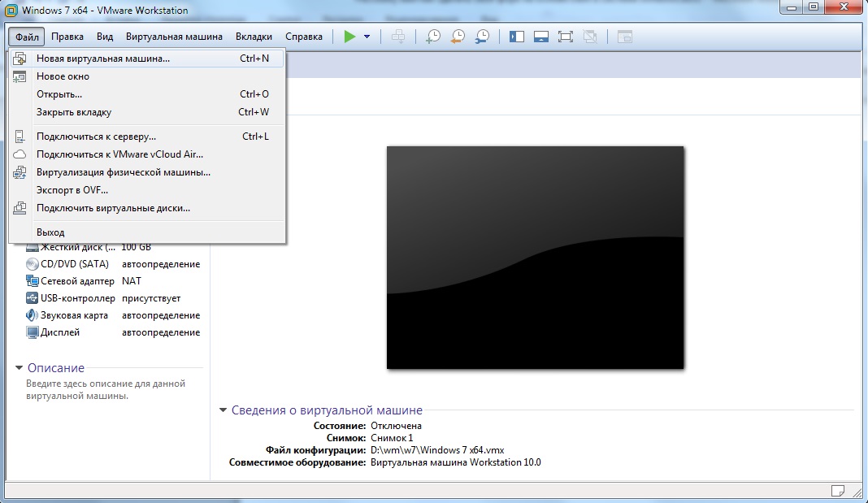868x503 pixels.
Task: Select the Сетевой адаптер device row
Action: [114, 281]
